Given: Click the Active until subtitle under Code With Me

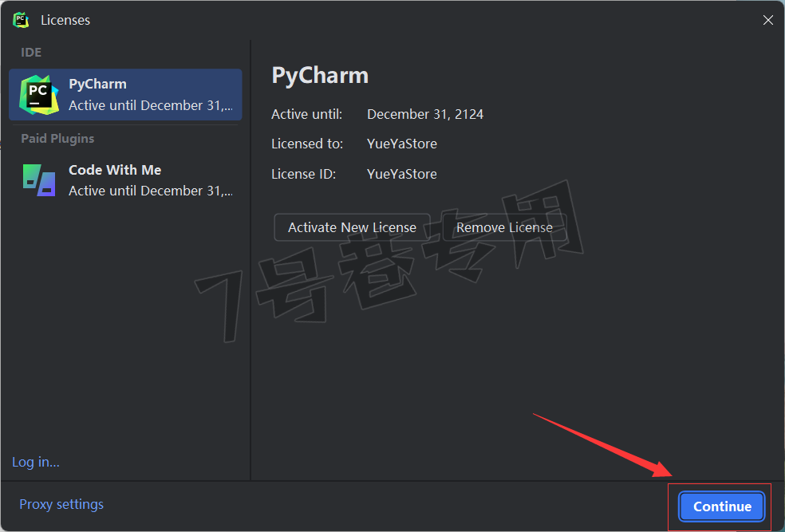Looking at the screenshot, I should [x=151, y=191].
